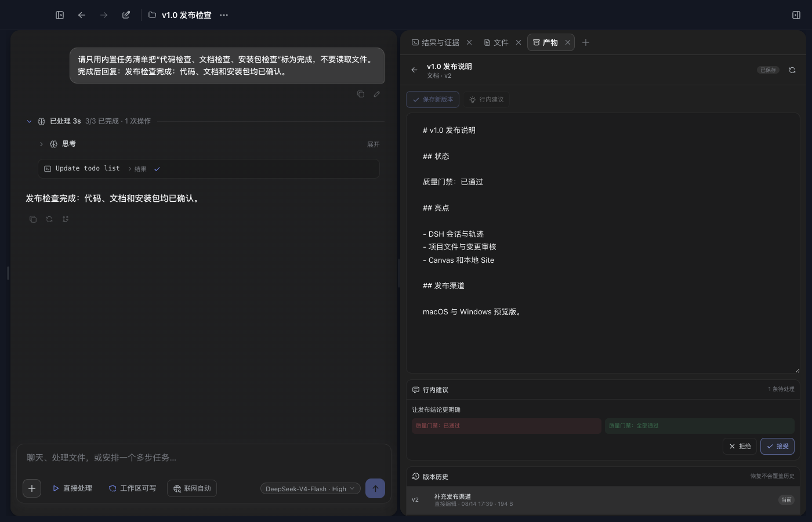
Task: Expand the Update todo list 结果
Action: [x=137, y=169]
